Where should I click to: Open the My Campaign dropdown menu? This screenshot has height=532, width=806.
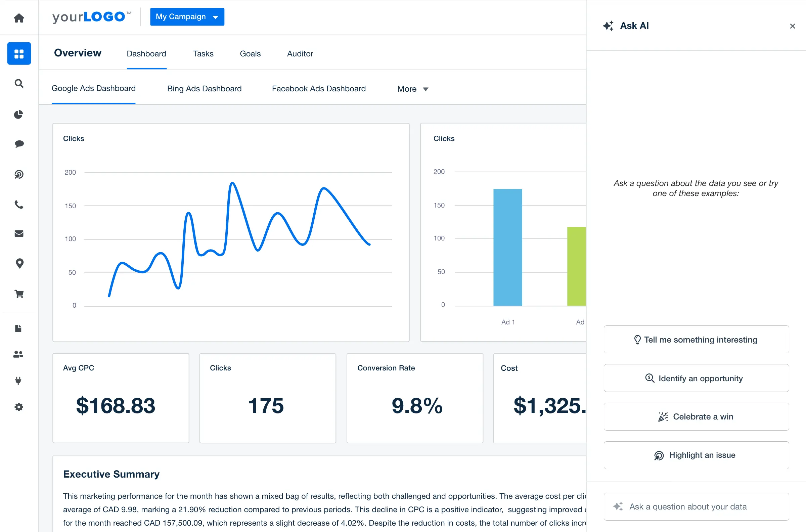[x=187, y=17]
